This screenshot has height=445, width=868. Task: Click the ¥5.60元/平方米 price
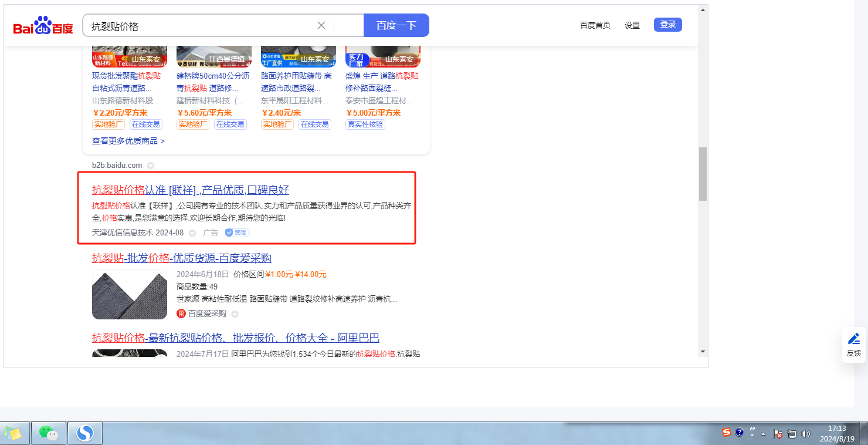click(x=204, y=113)
